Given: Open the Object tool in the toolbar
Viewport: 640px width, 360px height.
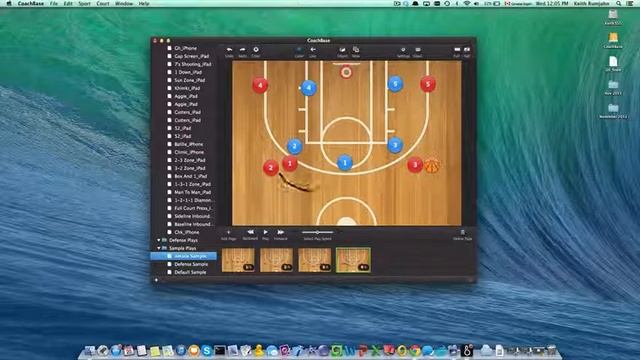Looking at the screenshot, I should coord(342,50).
